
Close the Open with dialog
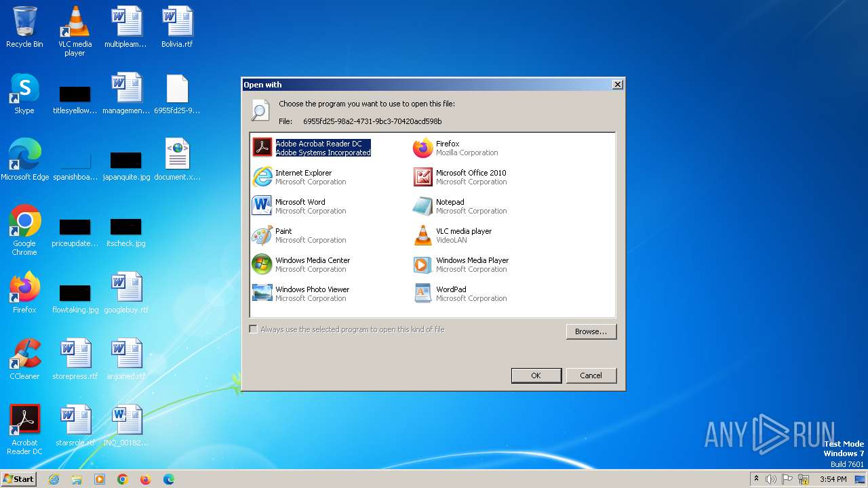pyautogui.click(x=617, y=85)
